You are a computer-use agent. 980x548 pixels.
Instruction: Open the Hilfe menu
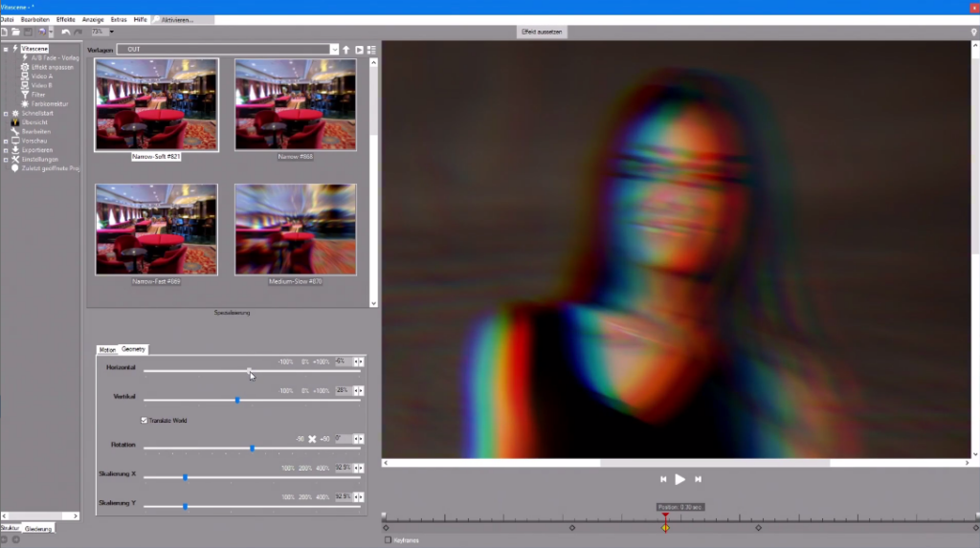(140, 20)
